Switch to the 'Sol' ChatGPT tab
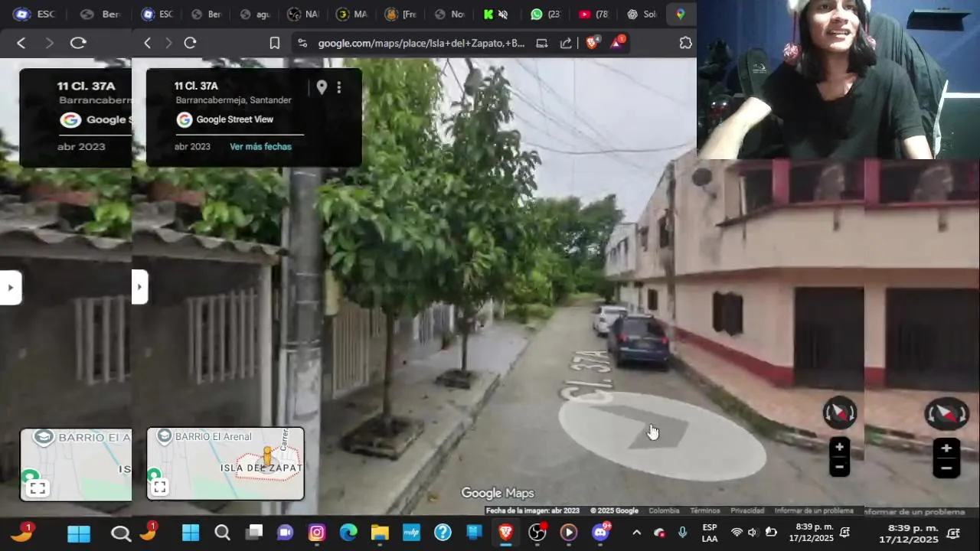This screenshot has width=980, height=551. [641, 15]
